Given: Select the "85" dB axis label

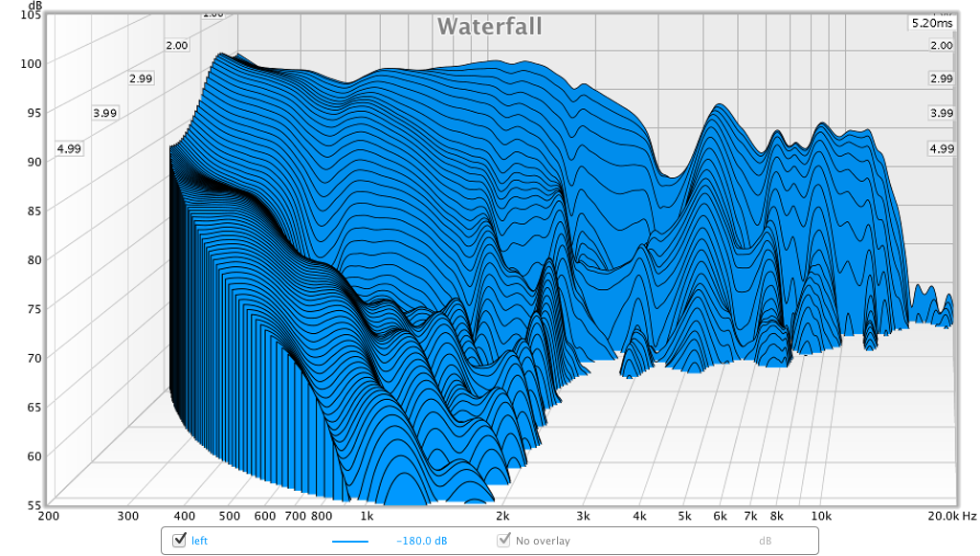Looking at the screenshot, I should tap(33, 211).
